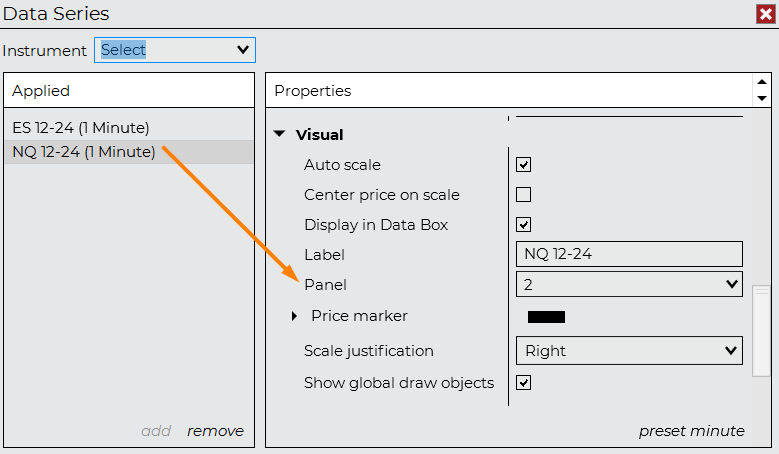Viewport: 779px width, 454px height.
Task: Toggle Auto scale checkbox
Action: [x=523, y=164]
